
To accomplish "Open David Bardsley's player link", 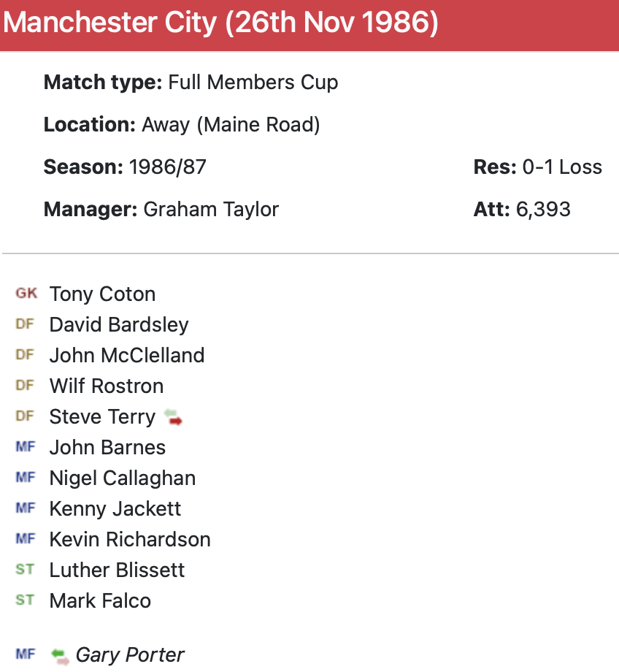I will [x=119, y=325].
